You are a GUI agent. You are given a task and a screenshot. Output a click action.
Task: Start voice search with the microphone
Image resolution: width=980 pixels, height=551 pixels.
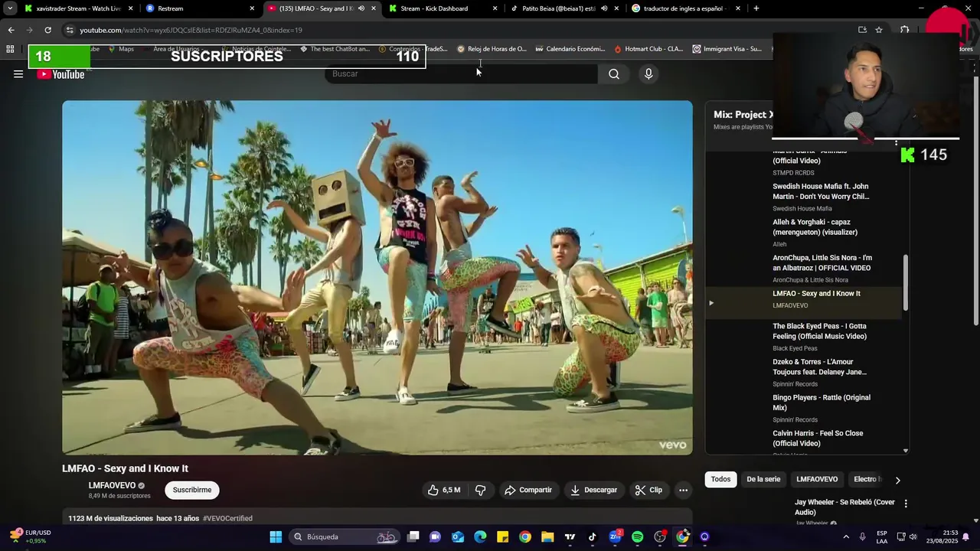point(648,73)
